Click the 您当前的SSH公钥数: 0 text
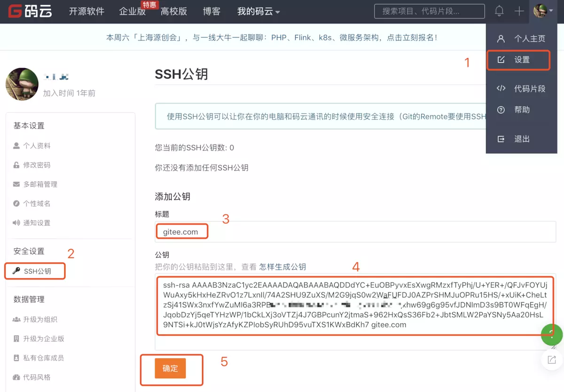 coord(195,148)
